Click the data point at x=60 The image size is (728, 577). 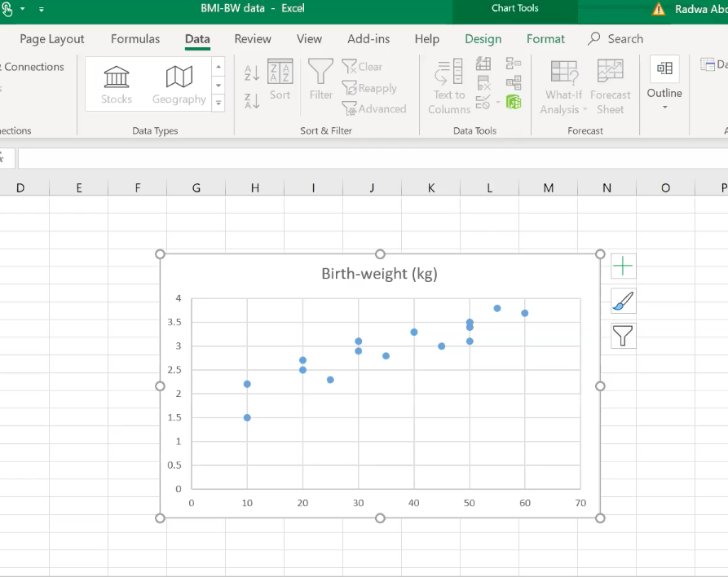coord(525,313)
